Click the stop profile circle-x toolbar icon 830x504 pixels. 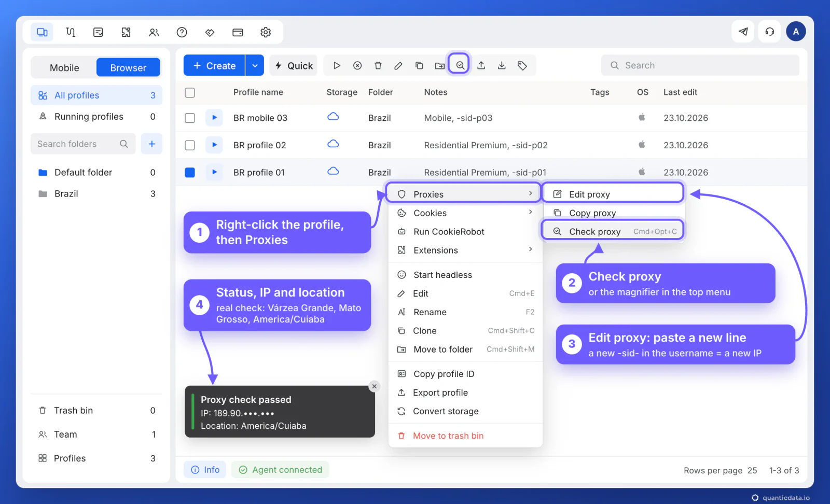357,66
